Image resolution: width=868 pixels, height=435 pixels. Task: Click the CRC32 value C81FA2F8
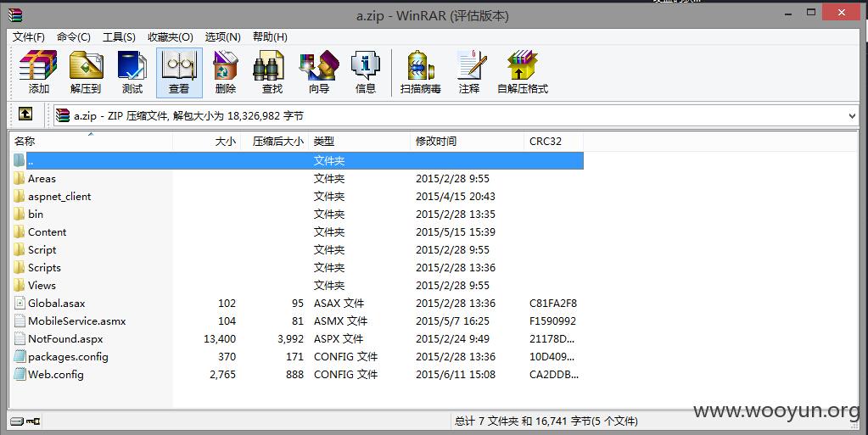[x=553, y=304]
